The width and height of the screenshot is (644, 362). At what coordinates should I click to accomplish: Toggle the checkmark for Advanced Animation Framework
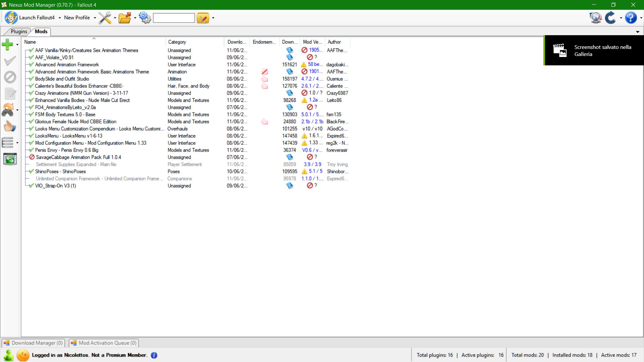point(31,64)
